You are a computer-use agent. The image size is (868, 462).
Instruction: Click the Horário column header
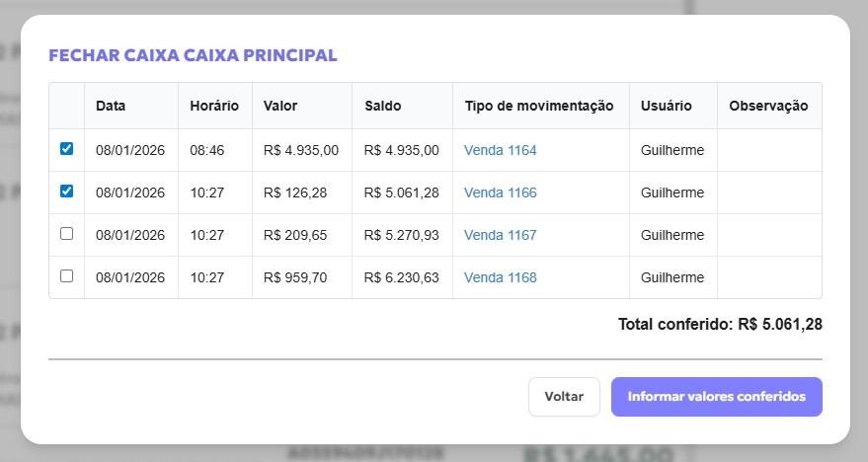214,106
